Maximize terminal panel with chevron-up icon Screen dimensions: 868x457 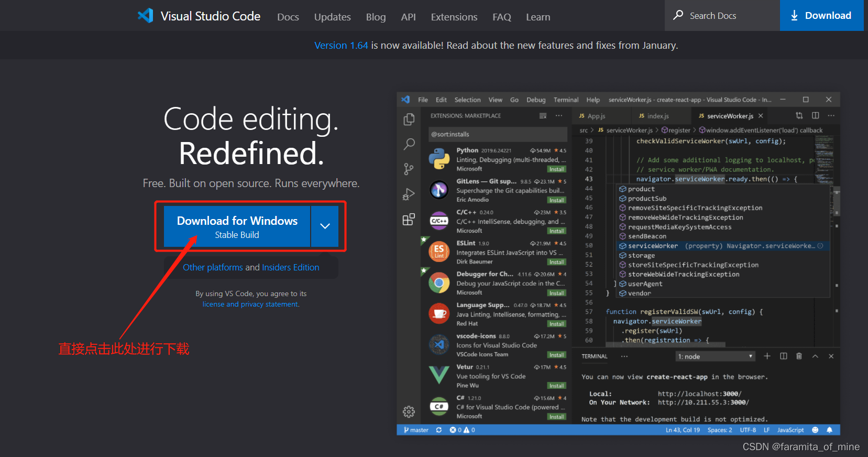point(815,356)
